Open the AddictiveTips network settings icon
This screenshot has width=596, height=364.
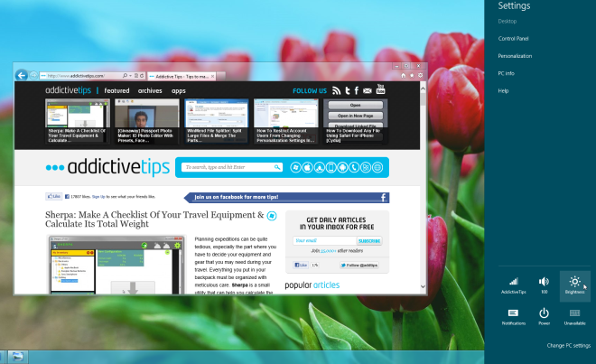click(513, 285)
